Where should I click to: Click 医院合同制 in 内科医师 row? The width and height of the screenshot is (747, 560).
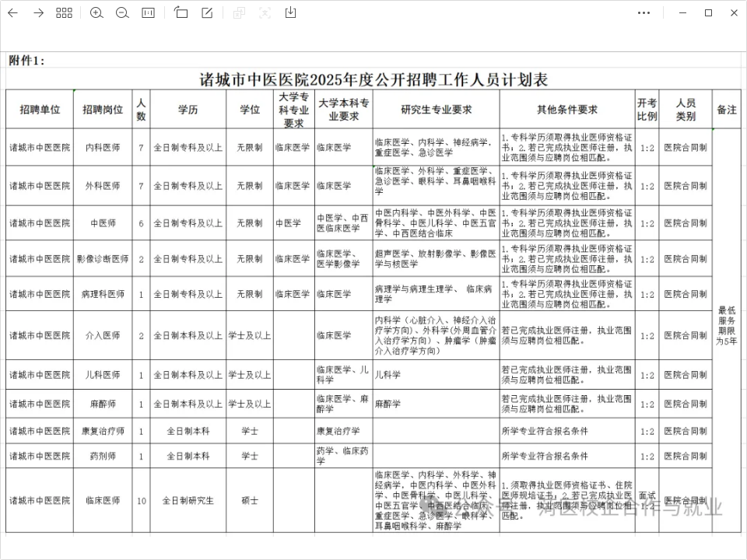(686, 148)
